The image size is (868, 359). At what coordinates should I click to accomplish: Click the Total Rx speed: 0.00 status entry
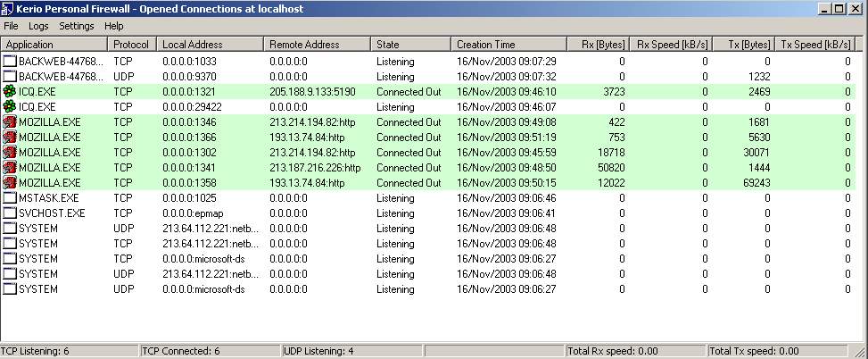point(635,351)
